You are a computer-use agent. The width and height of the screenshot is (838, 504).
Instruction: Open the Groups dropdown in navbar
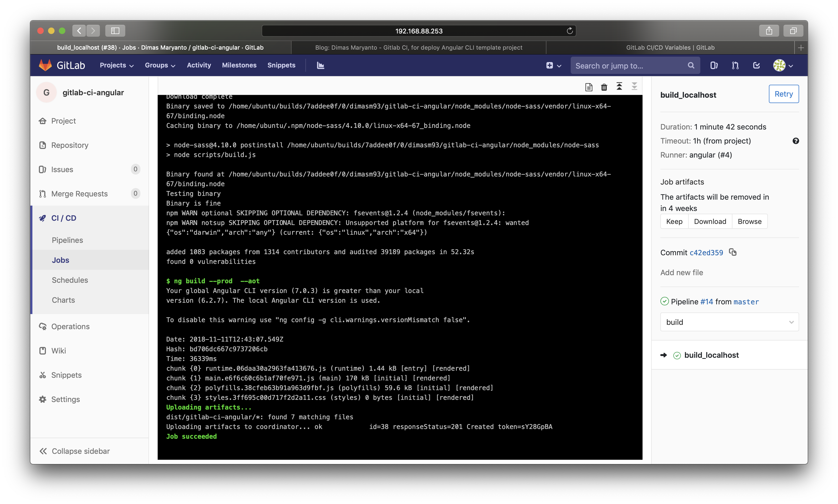pyautogui.click(x=160, y=65)
